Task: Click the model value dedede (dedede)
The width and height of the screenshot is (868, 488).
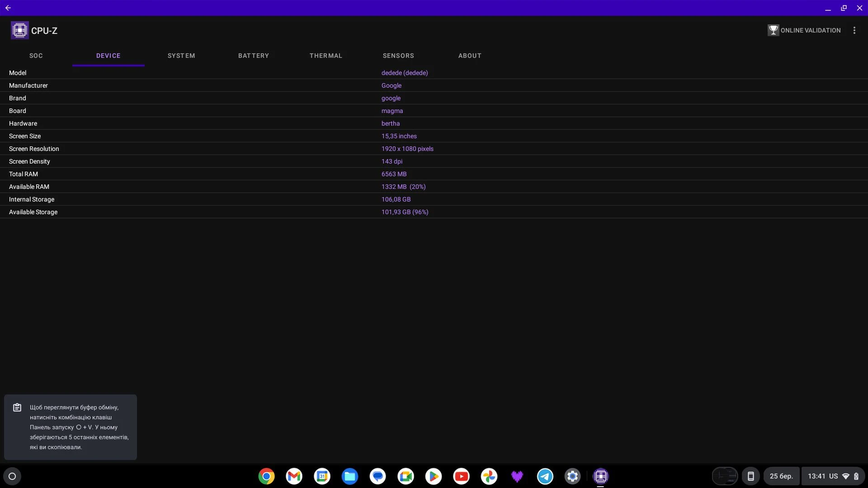Action: tap(405, 73)
